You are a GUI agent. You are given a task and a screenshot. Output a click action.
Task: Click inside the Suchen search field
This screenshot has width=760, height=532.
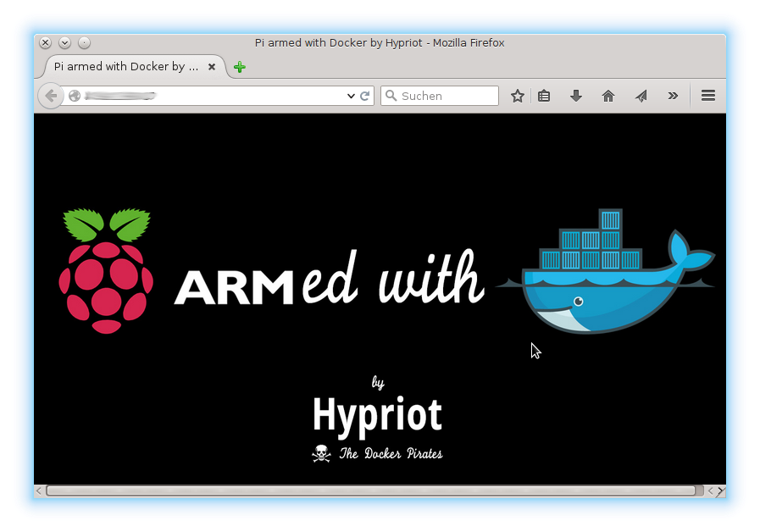point(441,95)
